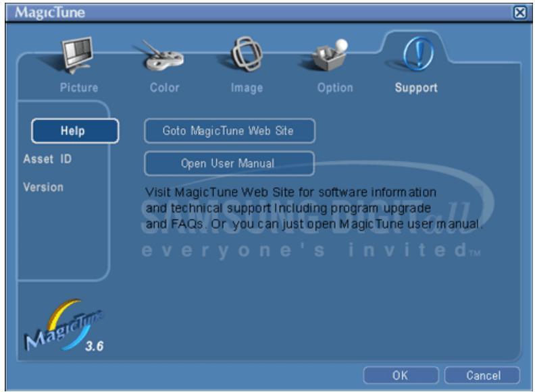Switch to the Image tab label
This screenshot has height=392, width=535.
247,88
